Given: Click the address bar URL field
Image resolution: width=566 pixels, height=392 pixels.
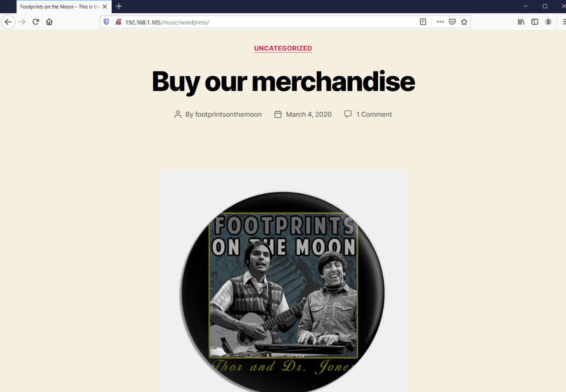Looking at the screenshot, I should pos(269,22).
